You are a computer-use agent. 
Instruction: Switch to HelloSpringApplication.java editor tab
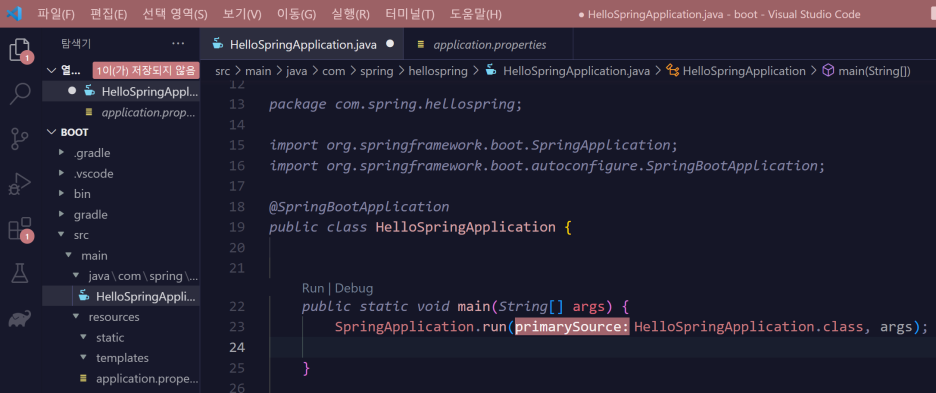click(303, 44)
